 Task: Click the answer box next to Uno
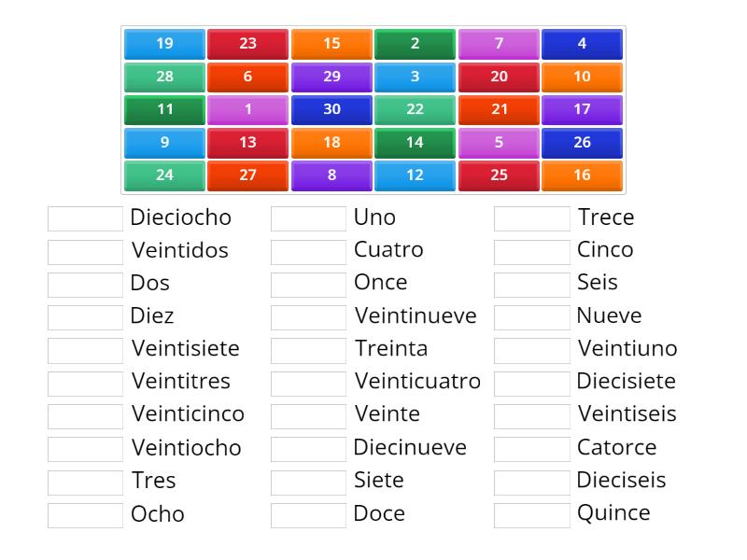[307, 217]
